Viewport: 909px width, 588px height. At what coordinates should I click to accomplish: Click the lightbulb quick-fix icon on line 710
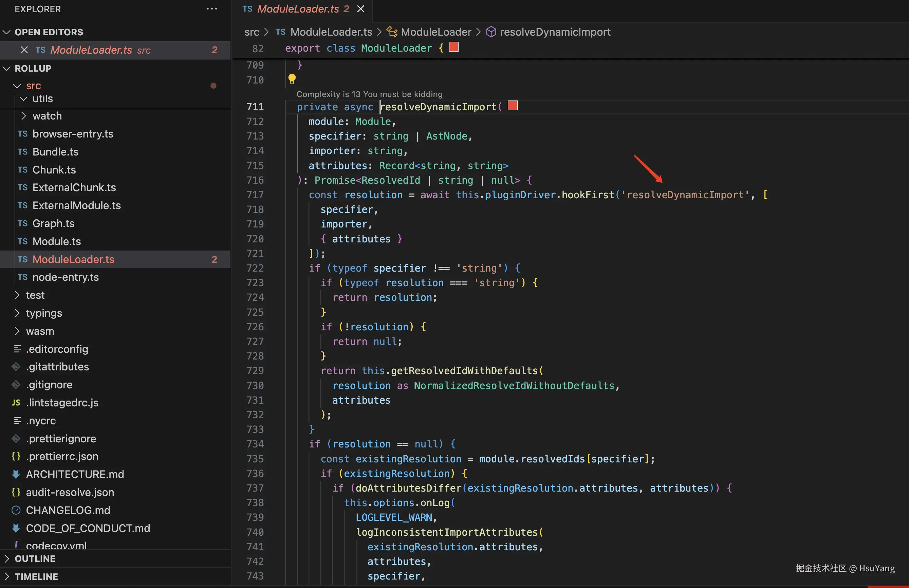[292, 79]
